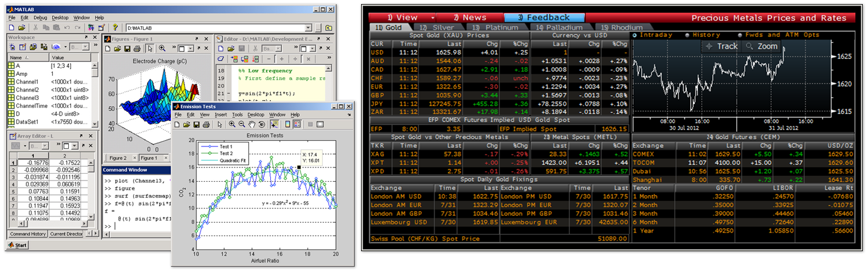
Task: Click New variable icon in Workspace toolbar
Action: 12,47
